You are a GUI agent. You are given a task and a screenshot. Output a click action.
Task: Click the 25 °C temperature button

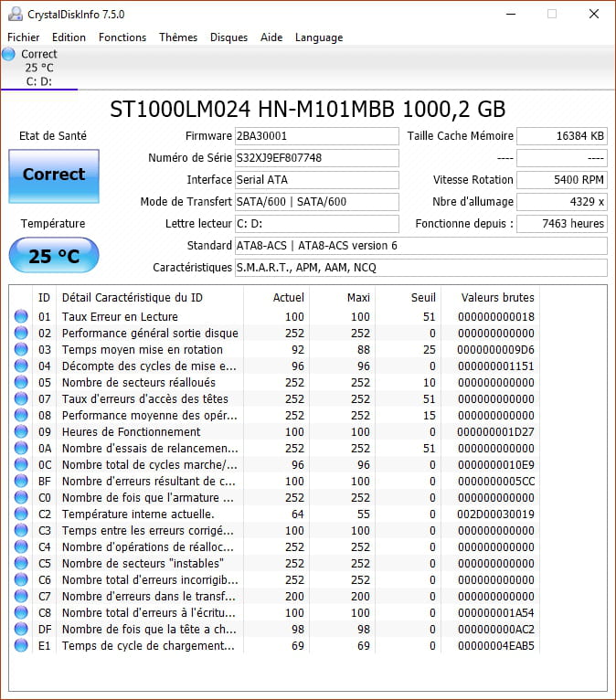[x=54, y=255]
